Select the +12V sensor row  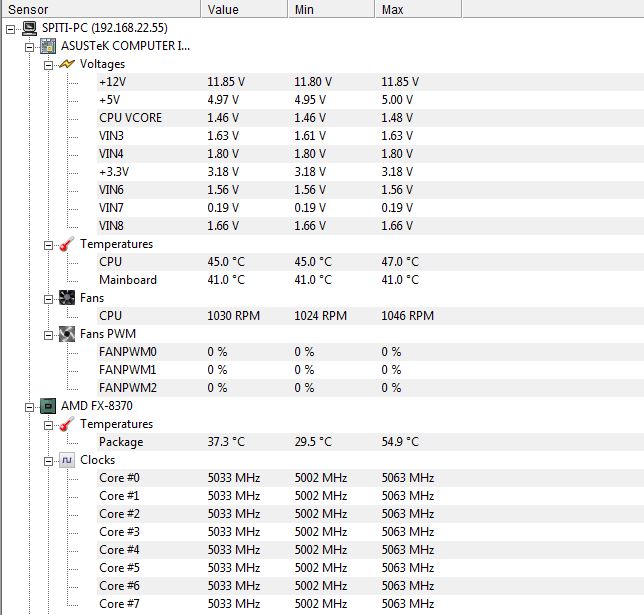pos(370,82)
